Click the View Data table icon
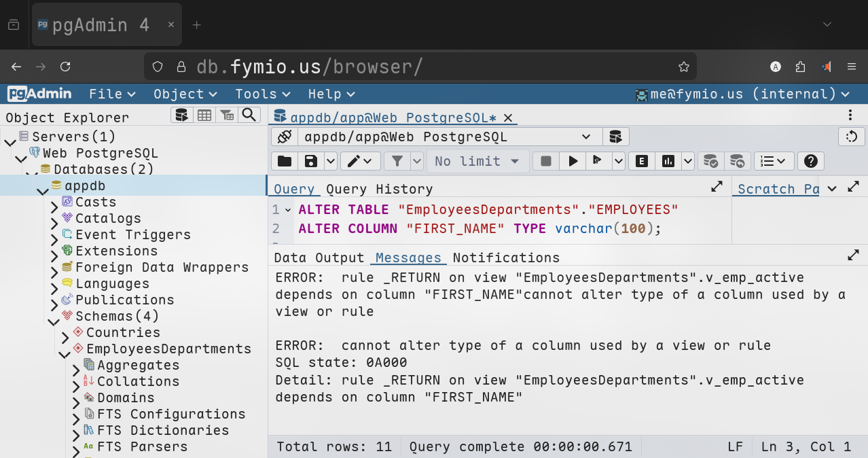868x458 pixels. (x=204, y=115)
